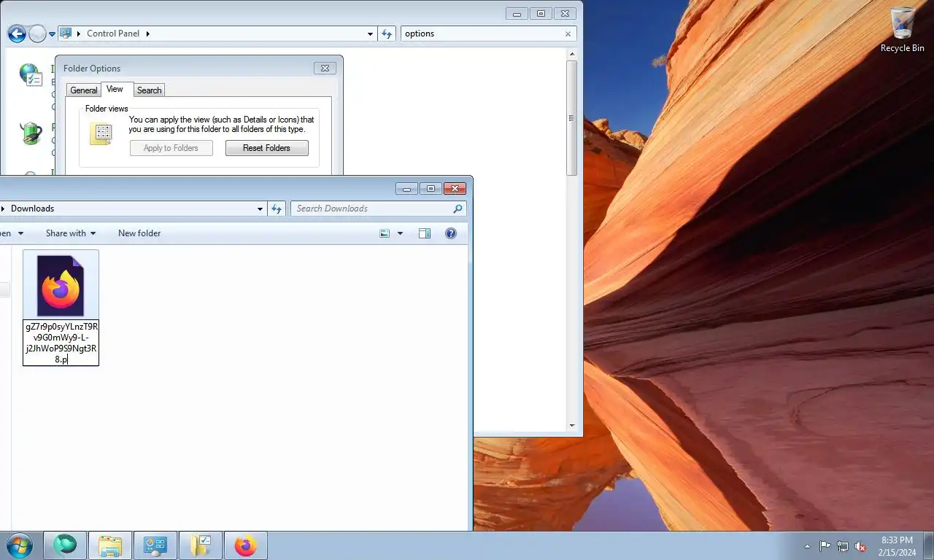The height and width of the screenshot is (560, 934).
Task: Open the Downloads address bar dropdown
Action: click(260, 209)
